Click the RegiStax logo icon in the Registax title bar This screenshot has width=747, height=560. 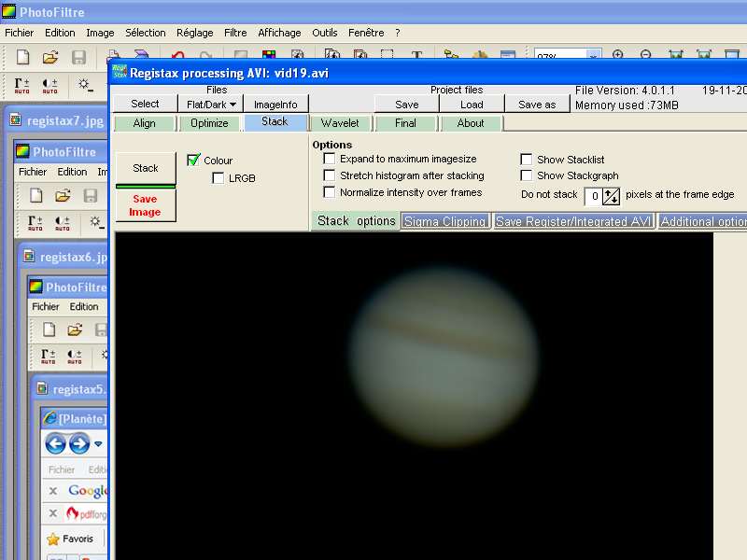pos(120,72)
